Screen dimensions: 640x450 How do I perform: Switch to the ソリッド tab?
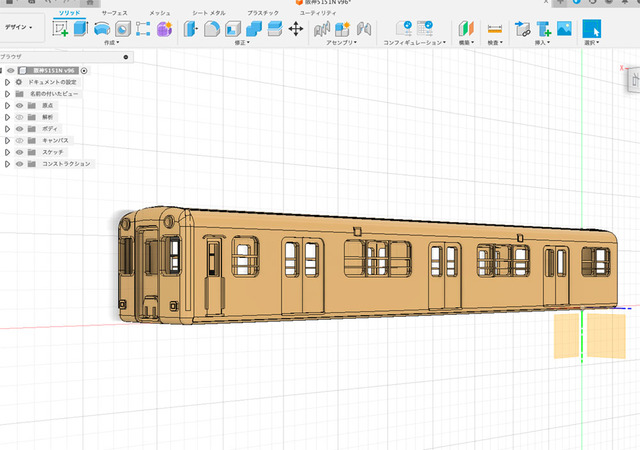click(69, 13)
